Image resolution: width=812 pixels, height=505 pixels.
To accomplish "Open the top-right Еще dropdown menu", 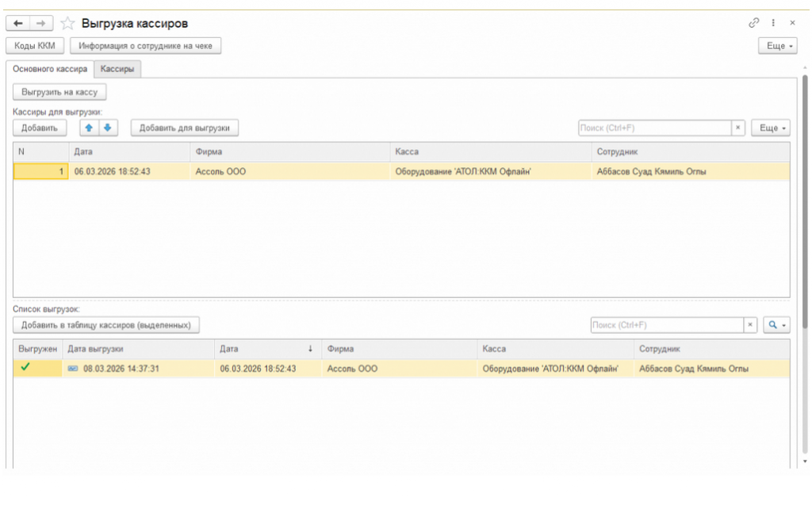I will [x=777, y=46].
